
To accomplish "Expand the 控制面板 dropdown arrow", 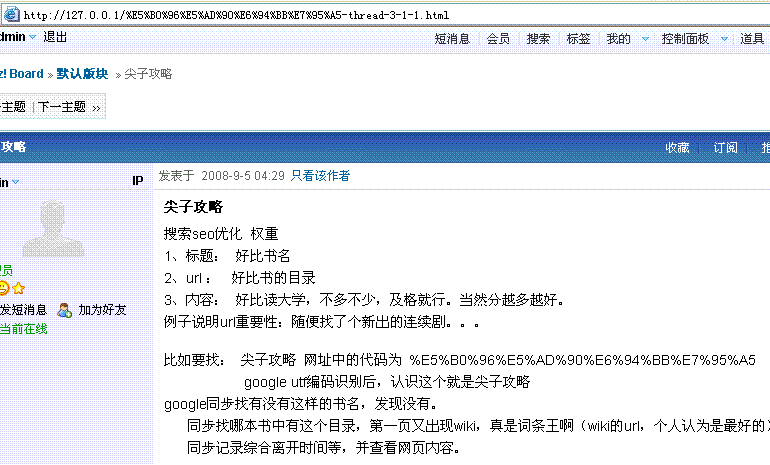I will pos(724,39).
